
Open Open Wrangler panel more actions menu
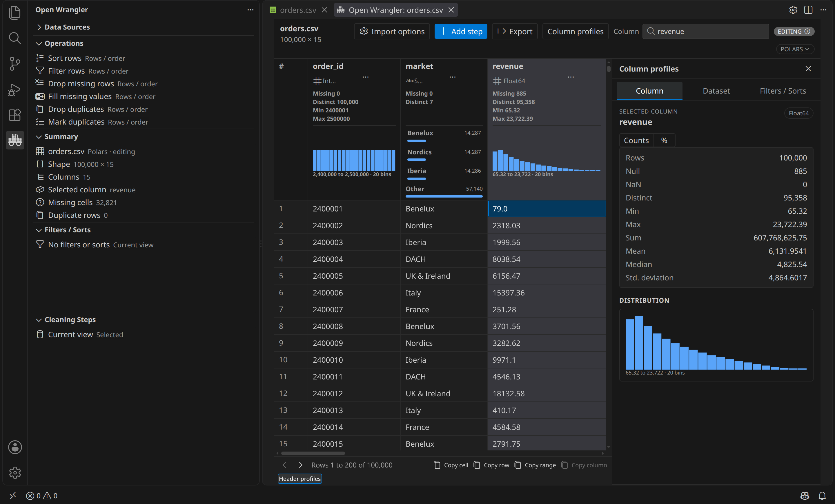pyautogui.click(x=250, y=10)
